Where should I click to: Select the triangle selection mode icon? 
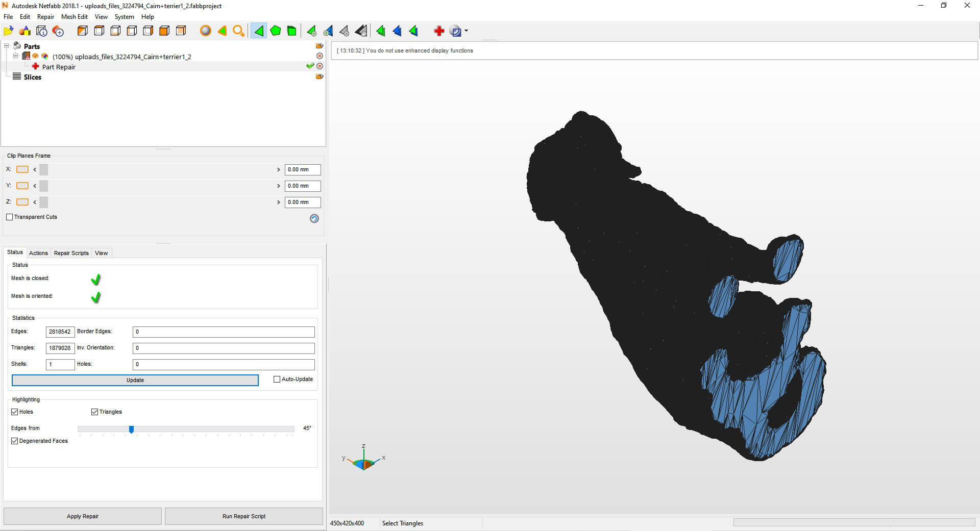click(259, 31)
